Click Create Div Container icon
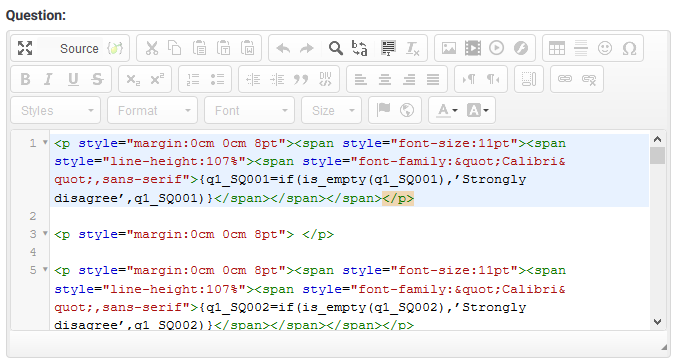This screenshot has height=364, width=677. [x=326, y=79]
